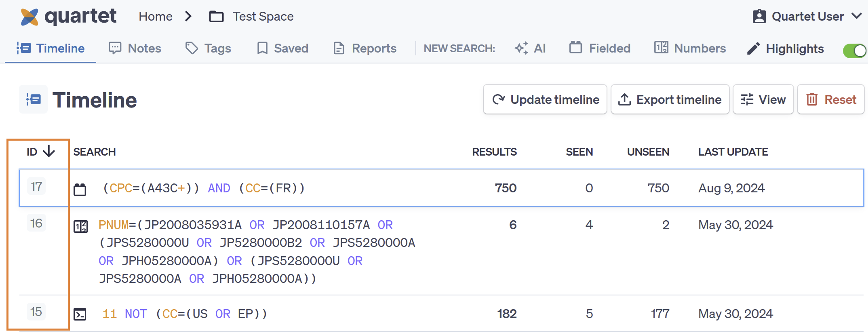Click the Timeline heading list icon

[34, 99]
